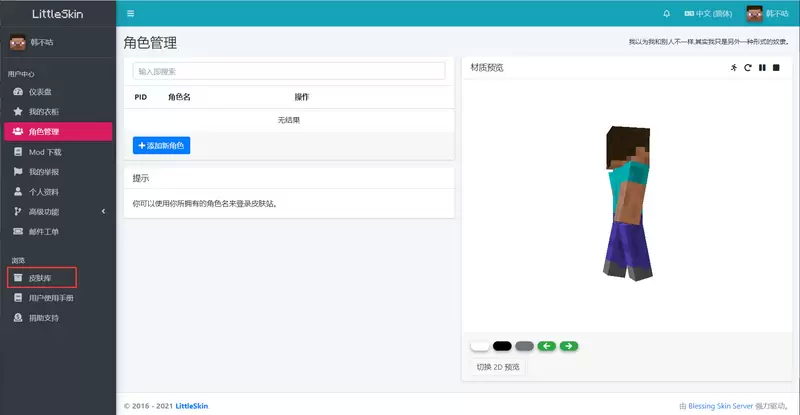Click 切换 2D 预览 button

pos(498,367)
